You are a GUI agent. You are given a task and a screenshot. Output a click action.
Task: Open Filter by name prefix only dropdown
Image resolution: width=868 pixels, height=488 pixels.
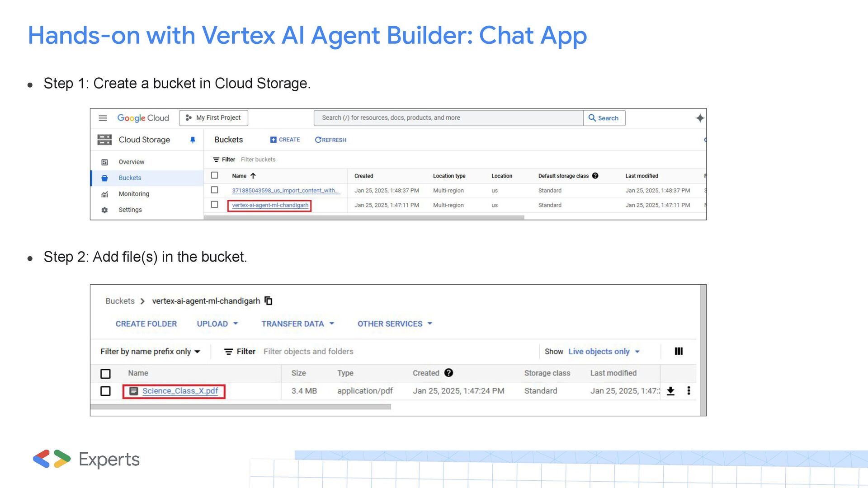150,352
